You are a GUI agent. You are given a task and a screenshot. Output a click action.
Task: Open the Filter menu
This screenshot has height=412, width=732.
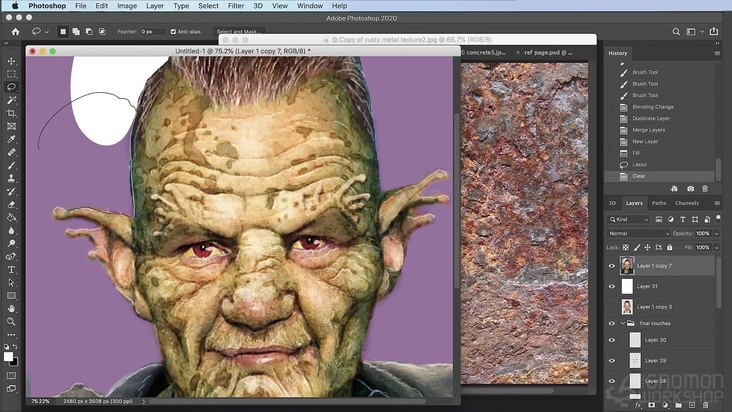[236, 6]
